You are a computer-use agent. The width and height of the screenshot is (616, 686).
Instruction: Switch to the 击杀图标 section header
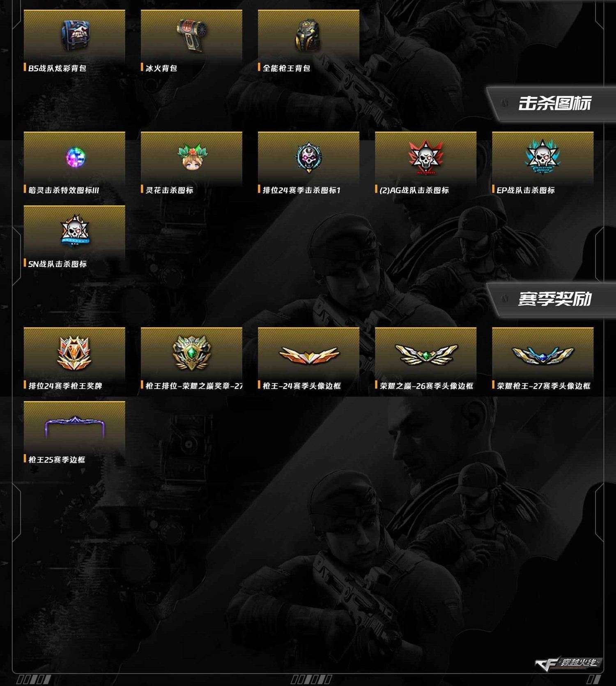tap(554, 104)
